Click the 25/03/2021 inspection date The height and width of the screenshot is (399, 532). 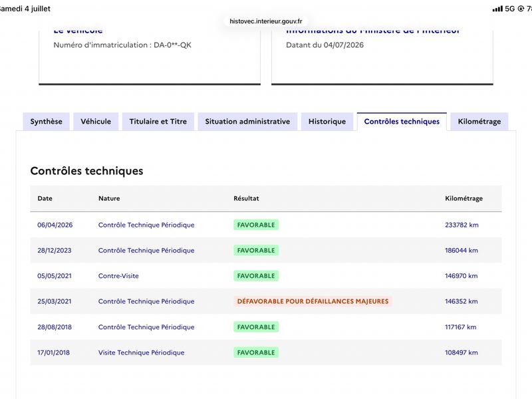coord(55,301)
